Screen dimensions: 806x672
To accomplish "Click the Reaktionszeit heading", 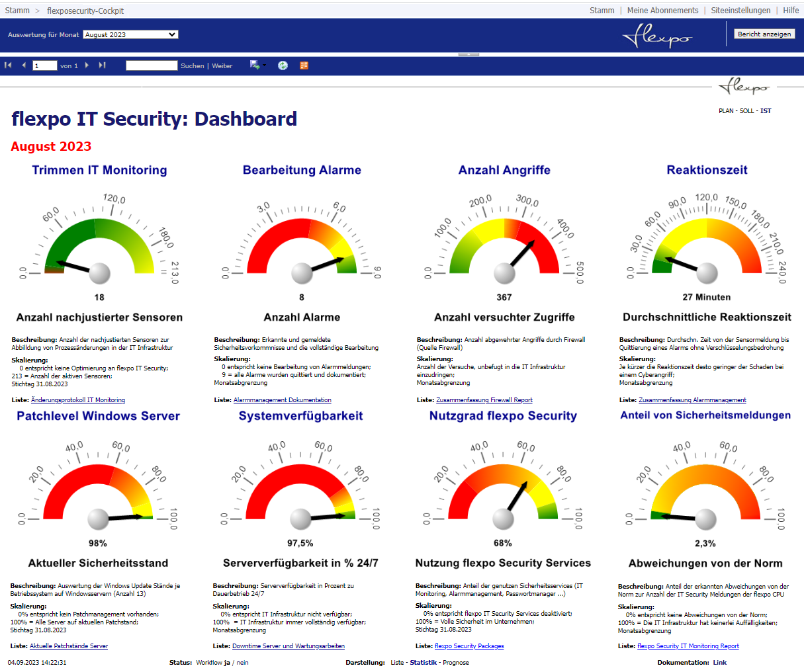I will pos(707,170).
